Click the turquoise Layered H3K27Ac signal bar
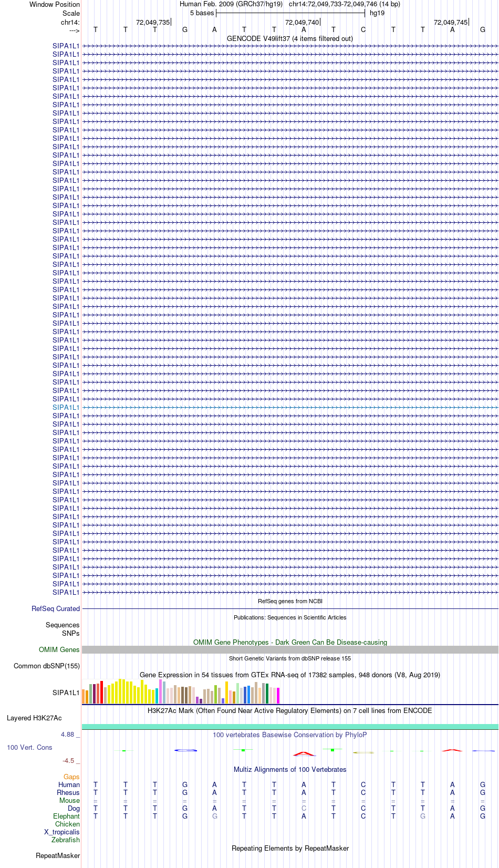 click(290, 727)
